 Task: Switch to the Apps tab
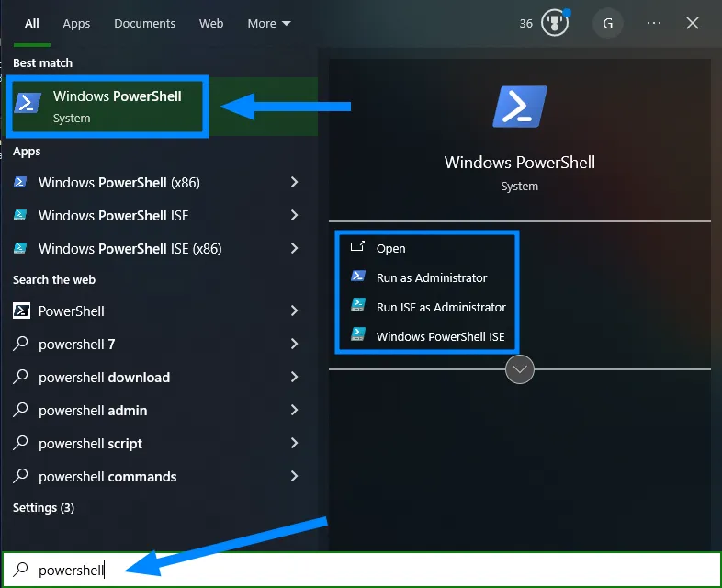tap(76, 24)
